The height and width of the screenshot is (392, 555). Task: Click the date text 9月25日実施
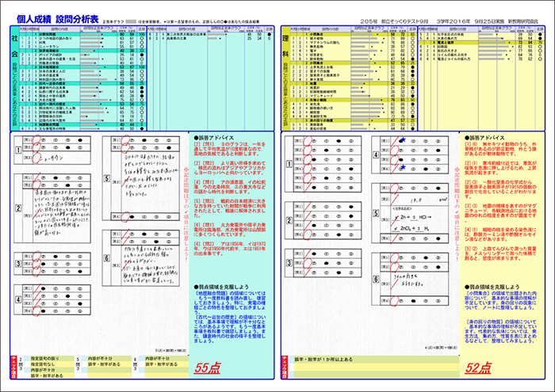coord(490,21)
